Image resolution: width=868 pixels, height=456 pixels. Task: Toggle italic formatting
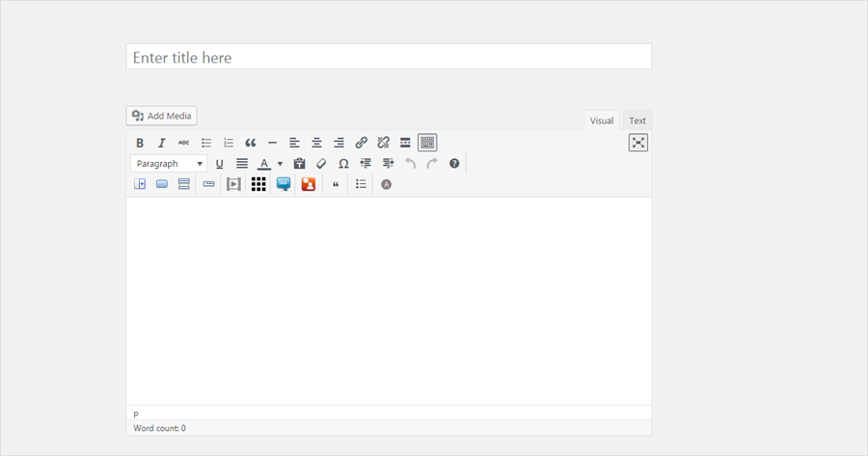[x=162, y=143]
